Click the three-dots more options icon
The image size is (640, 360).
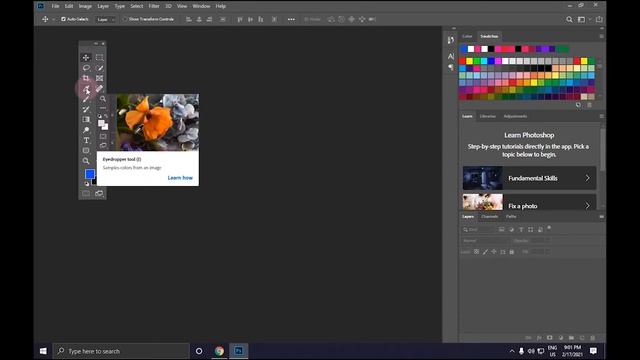tap(291, 19)
